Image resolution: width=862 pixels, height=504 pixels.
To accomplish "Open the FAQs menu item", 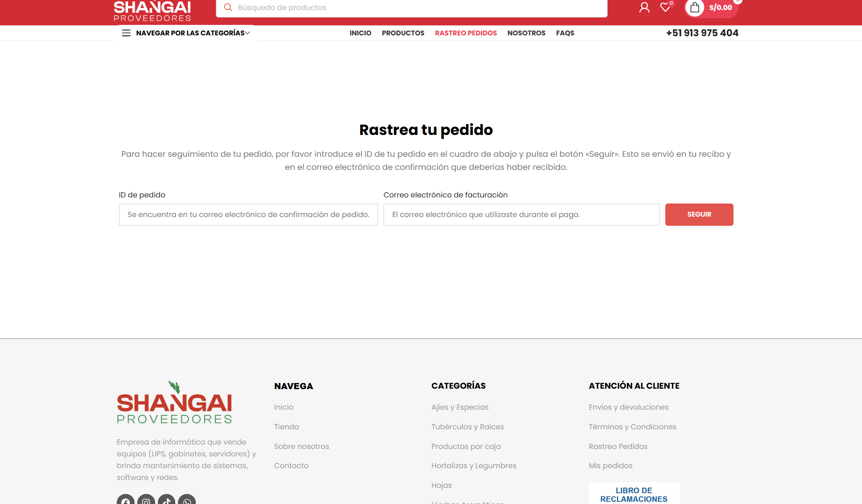I will point(565,33).
